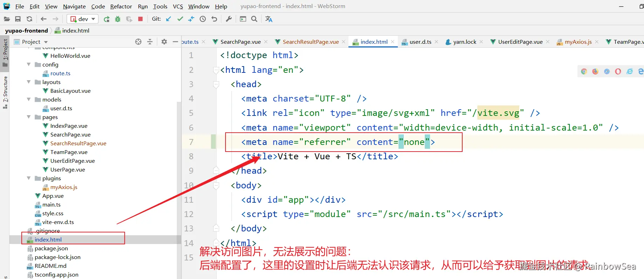Viewport: 644px width, 279px height.
Task: Push Git changes icon
Action: pos(191,19)
